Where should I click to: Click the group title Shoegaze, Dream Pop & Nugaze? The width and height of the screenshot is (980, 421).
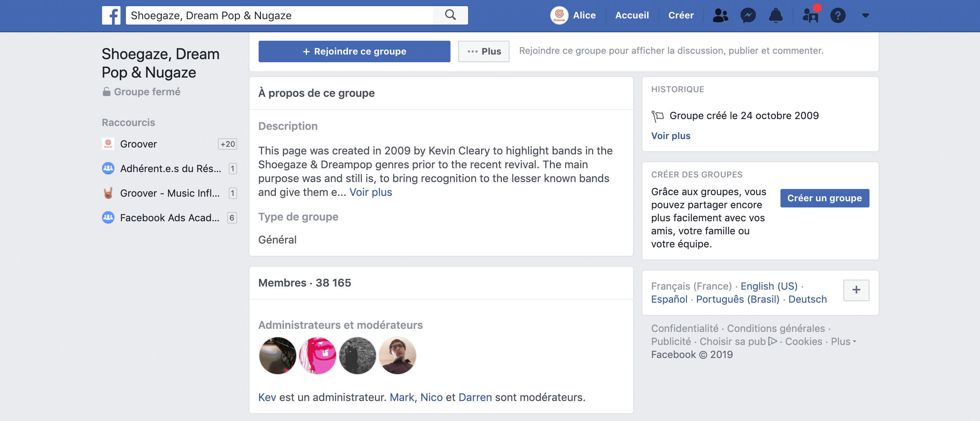[x=160, y=63]
